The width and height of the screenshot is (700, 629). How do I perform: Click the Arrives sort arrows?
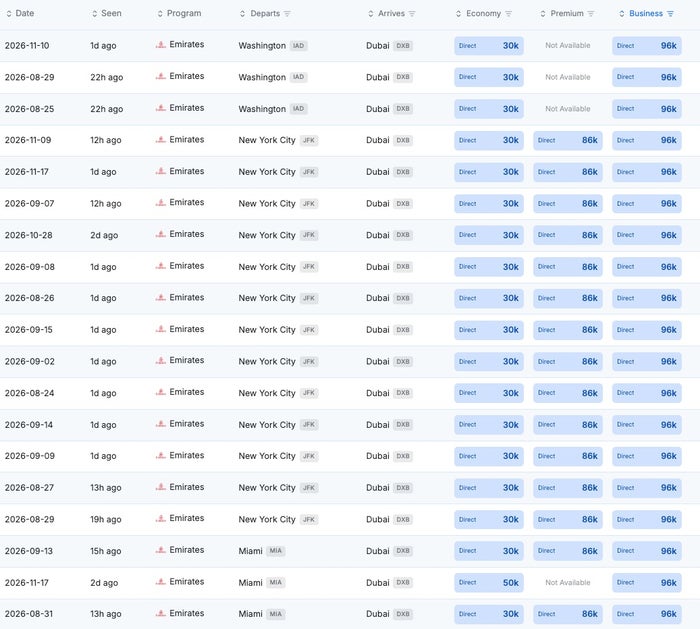coord(371,14)
